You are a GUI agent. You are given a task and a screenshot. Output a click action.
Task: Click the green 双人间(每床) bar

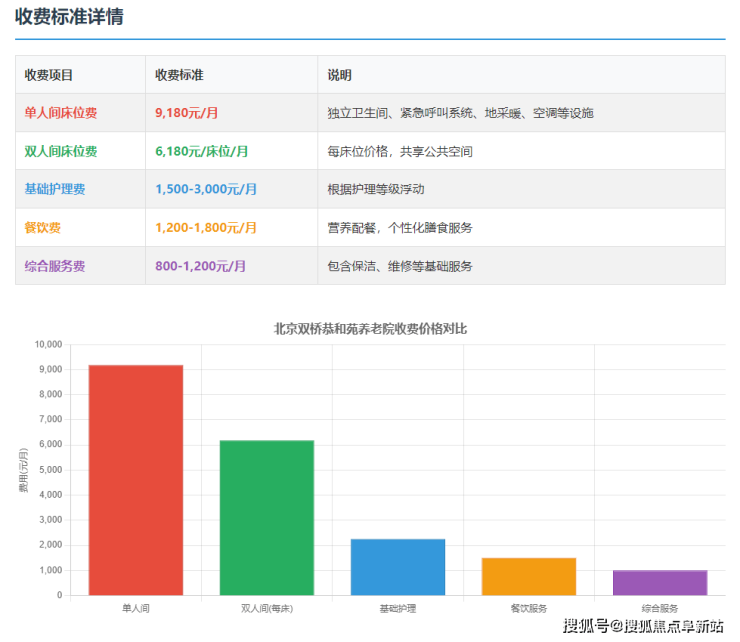click(267, 517)
